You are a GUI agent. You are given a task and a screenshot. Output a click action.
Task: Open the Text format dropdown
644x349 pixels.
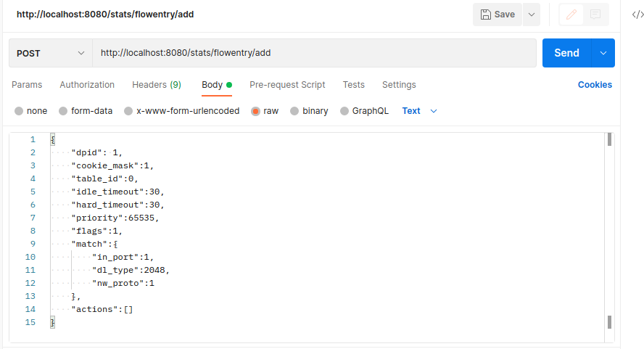(420, 111)
